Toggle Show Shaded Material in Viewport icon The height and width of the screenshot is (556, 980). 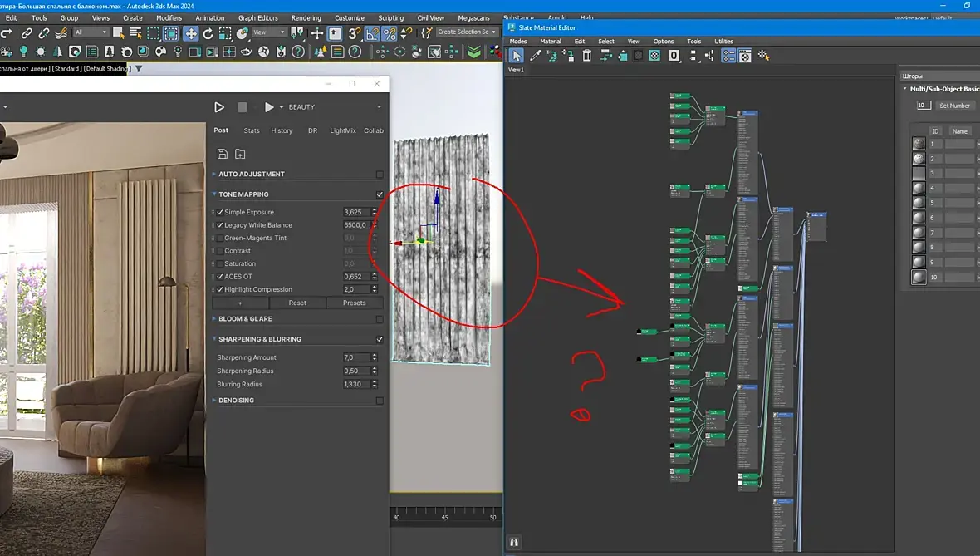click(654, 55)
